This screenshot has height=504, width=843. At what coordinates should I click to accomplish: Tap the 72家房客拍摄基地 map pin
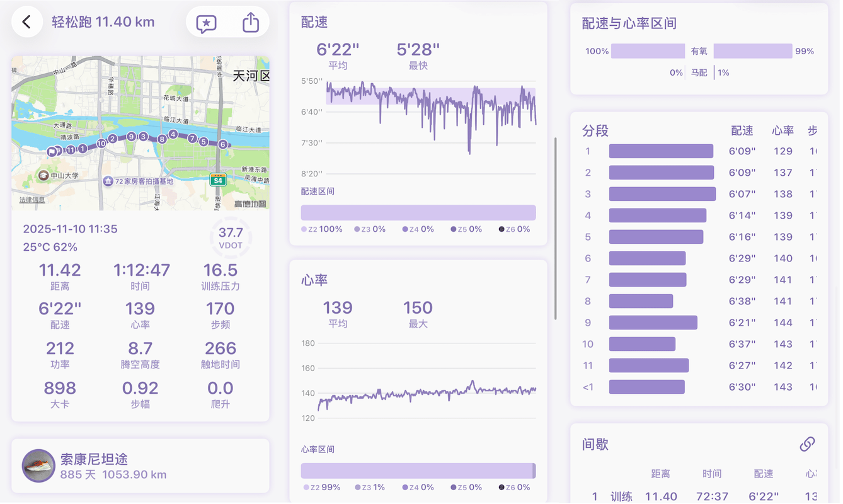point(108,181)
